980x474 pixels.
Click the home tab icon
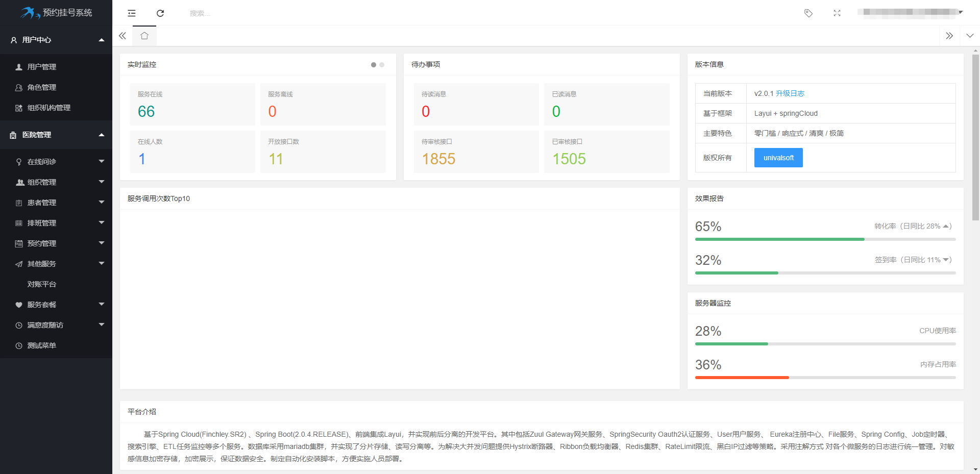tap(144, 36)
